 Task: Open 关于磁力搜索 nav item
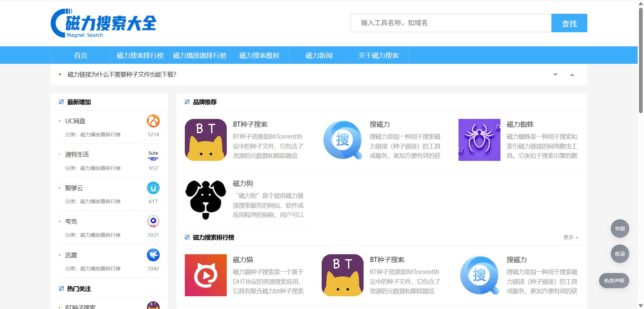379,55
